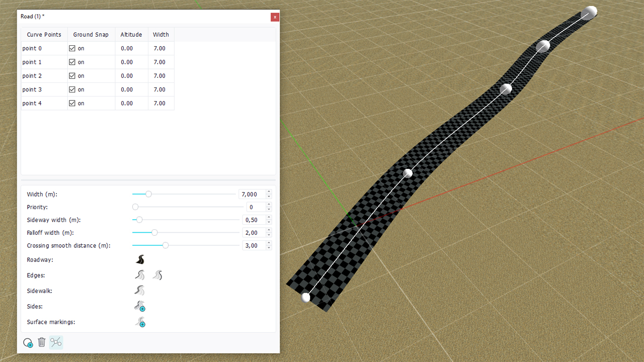Decrease Falloff width with down arrow
644x362 pixels.
269,235
